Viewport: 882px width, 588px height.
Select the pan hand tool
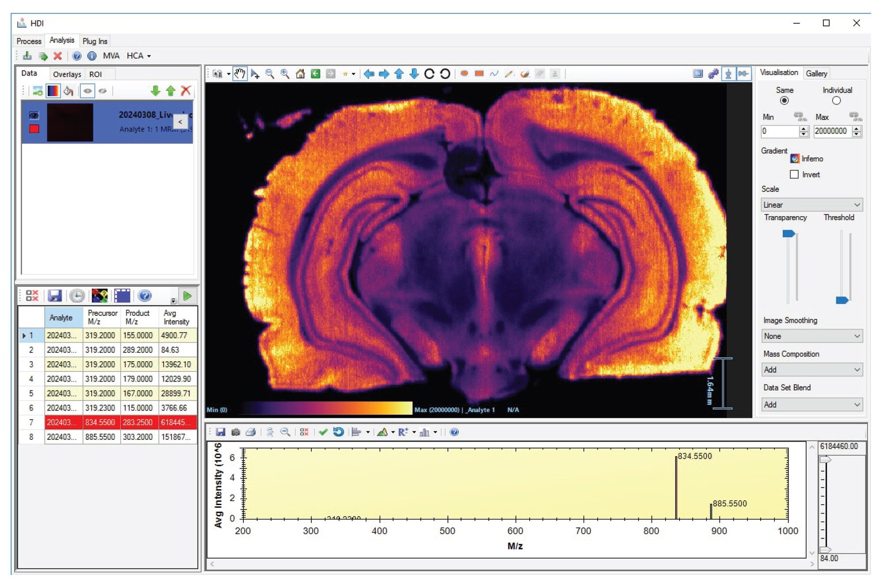click(x=239, y=74)
